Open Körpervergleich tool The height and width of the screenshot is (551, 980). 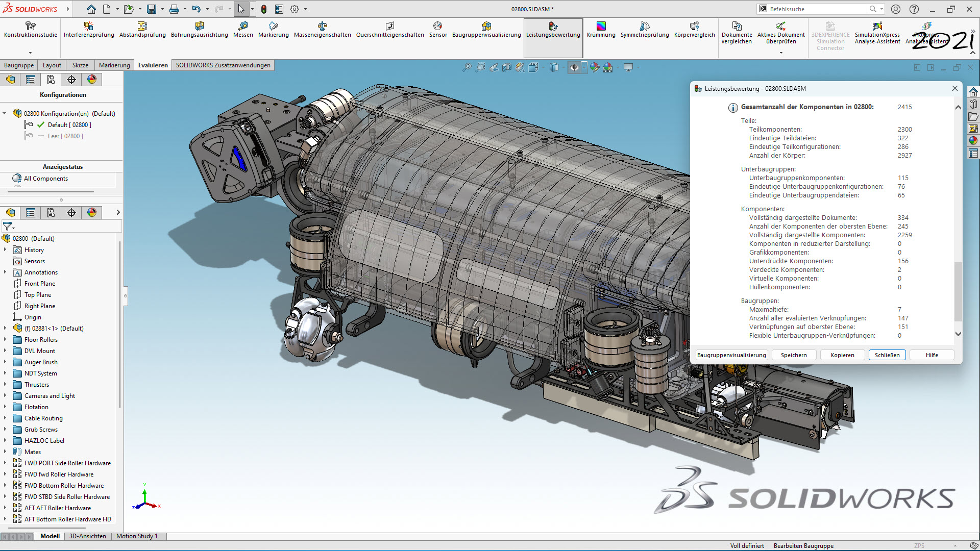(x=695, y=30)
